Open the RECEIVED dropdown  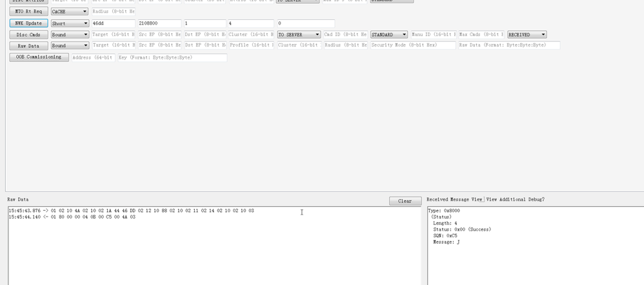527,34
